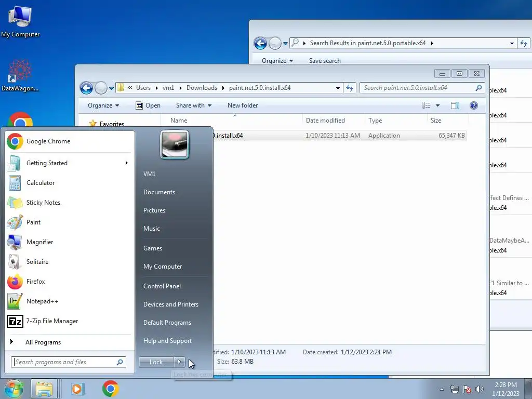This screenshot has width=532, height=399.
Task: Open Windows Explorer taskbar icon
Action: click(45, 389)
